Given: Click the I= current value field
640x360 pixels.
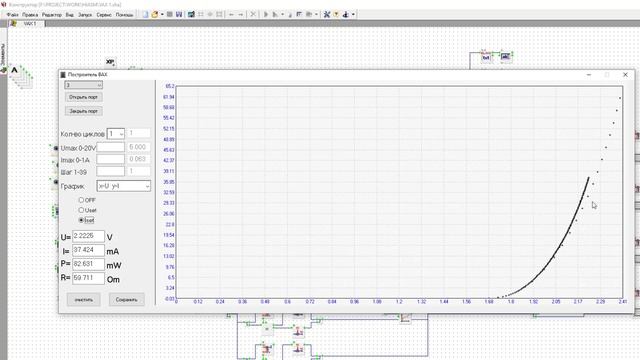Looking at the screenshot, I should pos(88,250).
